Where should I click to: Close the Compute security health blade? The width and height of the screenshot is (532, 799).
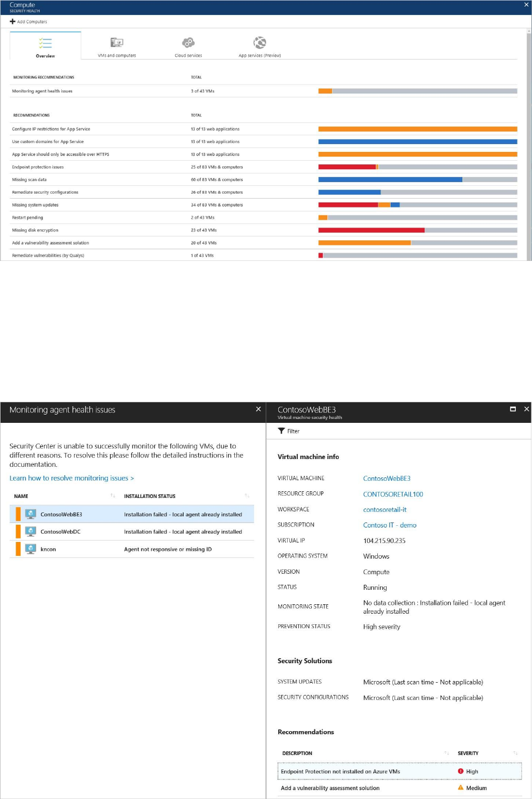pos(526,5)
